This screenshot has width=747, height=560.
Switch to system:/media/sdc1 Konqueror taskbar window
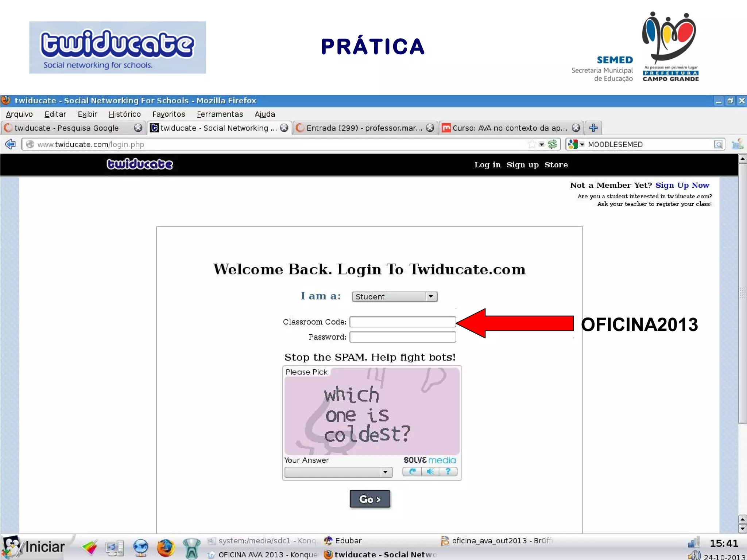(x=263, y=541)
